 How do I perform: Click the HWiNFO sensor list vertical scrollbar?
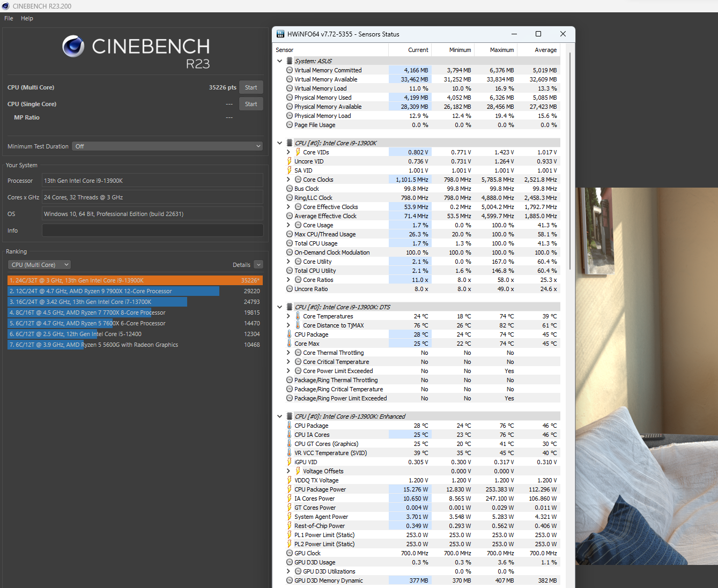(x=569, y=161)
